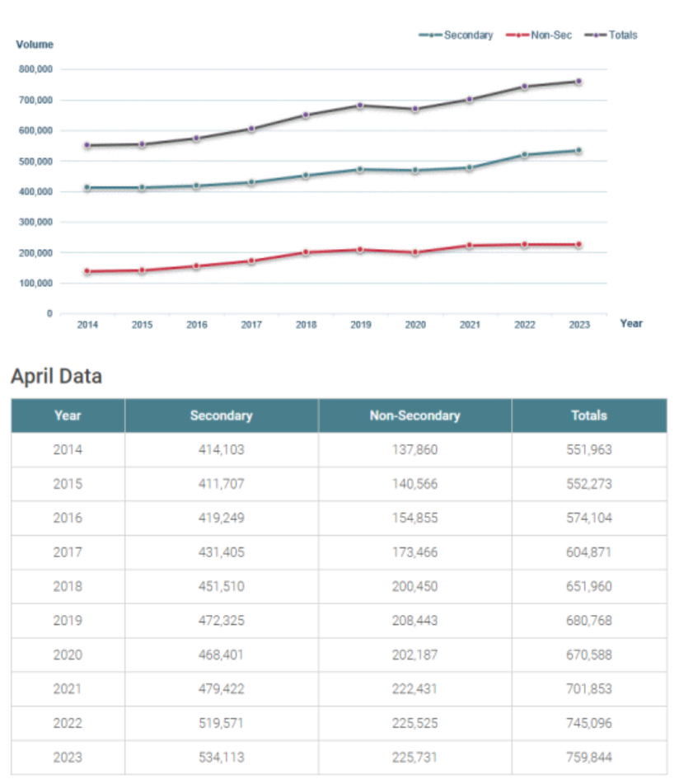The width and height of the screenshot is (679, 784).
Task: Select the 414,103 Secondary table cell
Action: click(221, 450)
